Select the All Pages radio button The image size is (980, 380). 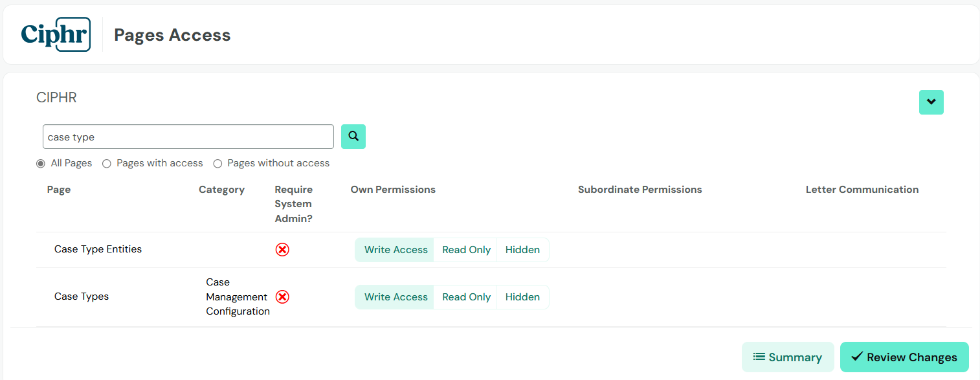pyautogui.click(x=41, y=163)
